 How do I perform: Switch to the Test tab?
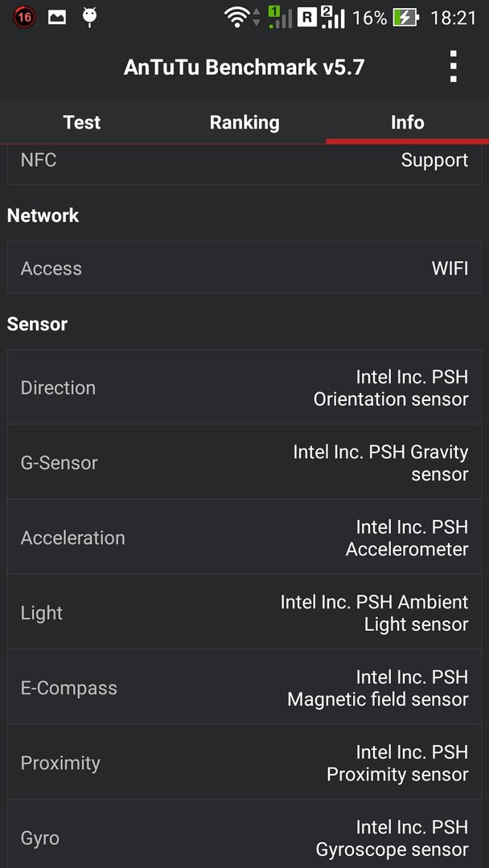[82, 122]
